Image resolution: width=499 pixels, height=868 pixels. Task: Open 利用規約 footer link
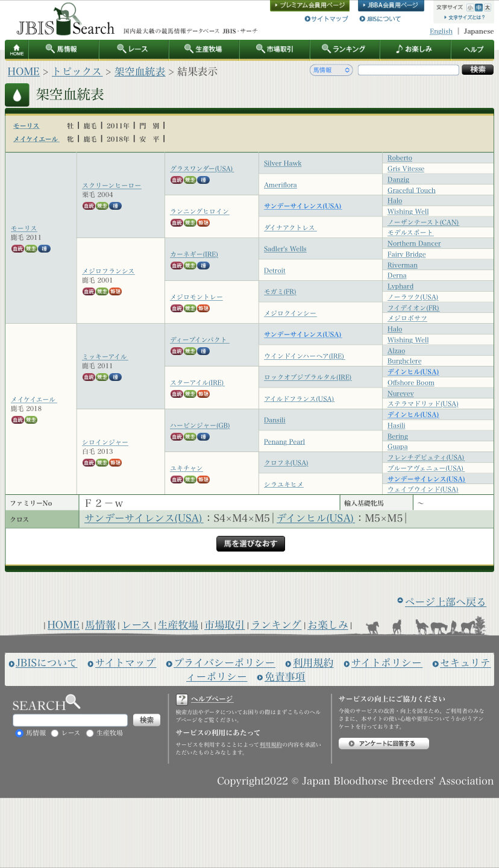[x=313, y=662]
